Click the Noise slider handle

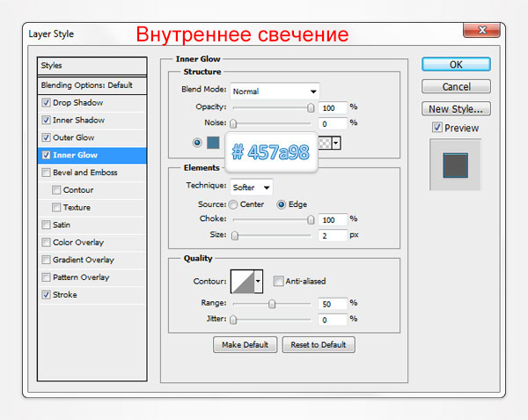(x=233, y=123)
